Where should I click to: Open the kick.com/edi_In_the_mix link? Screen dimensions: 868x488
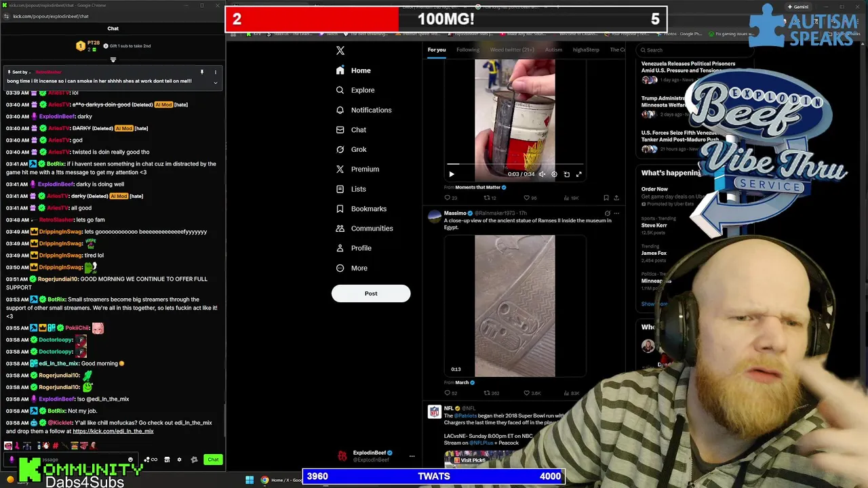(x=113, y=431)
